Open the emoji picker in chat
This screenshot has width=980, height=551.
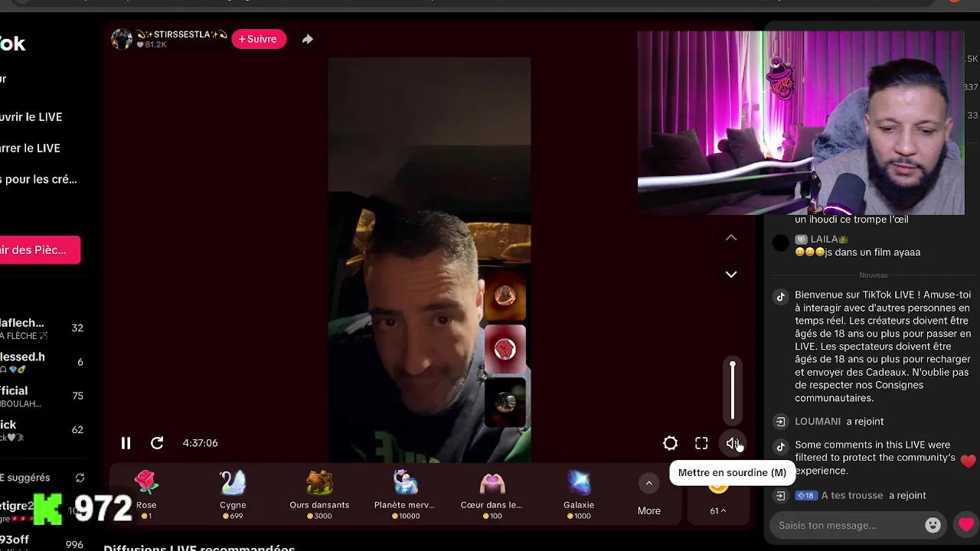pyautogui.click(x=933, y=525)
